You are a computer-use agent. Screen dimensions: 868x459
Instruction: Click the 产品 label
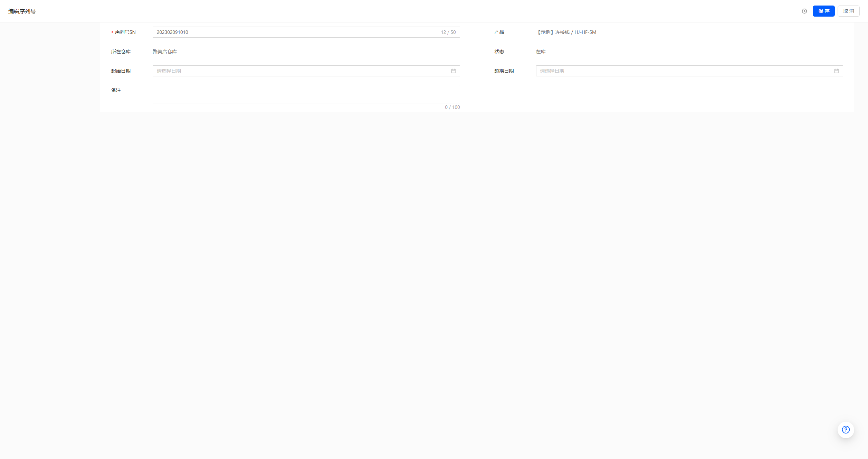pyautogui.click(x=499, y=32)
